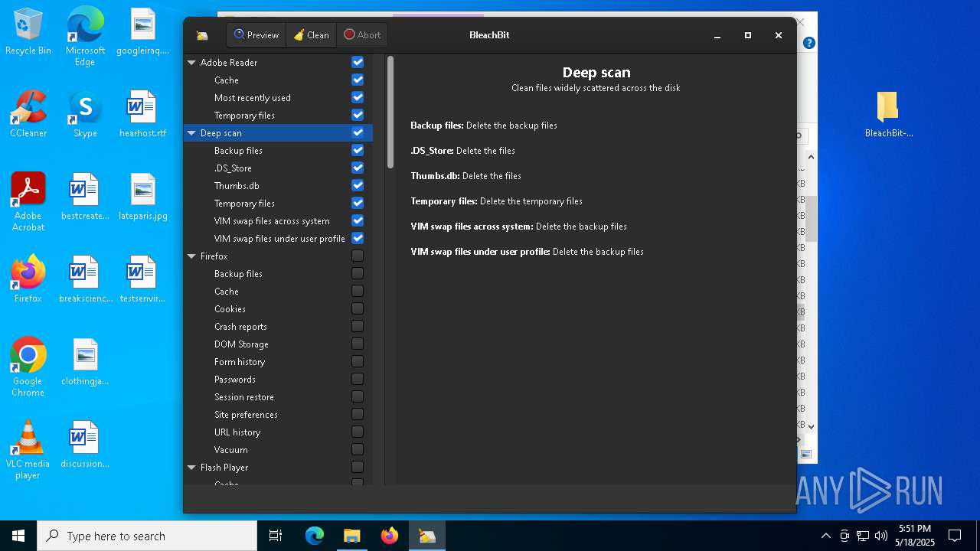The height and width of the screenshot is (551, 980).
Task: Open Firefox from the taskbar
Action: (x=389, y=536)
